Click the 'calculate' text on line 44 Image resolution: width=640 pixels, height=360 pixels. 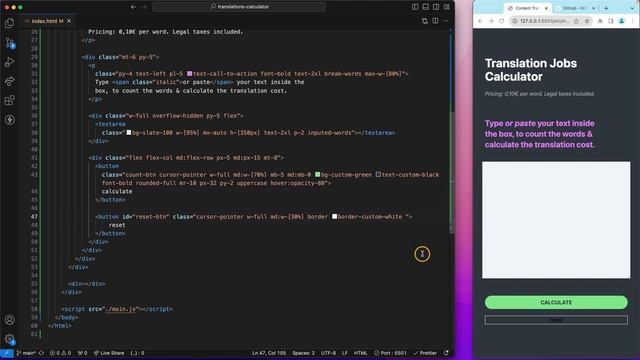coord(117,191)
